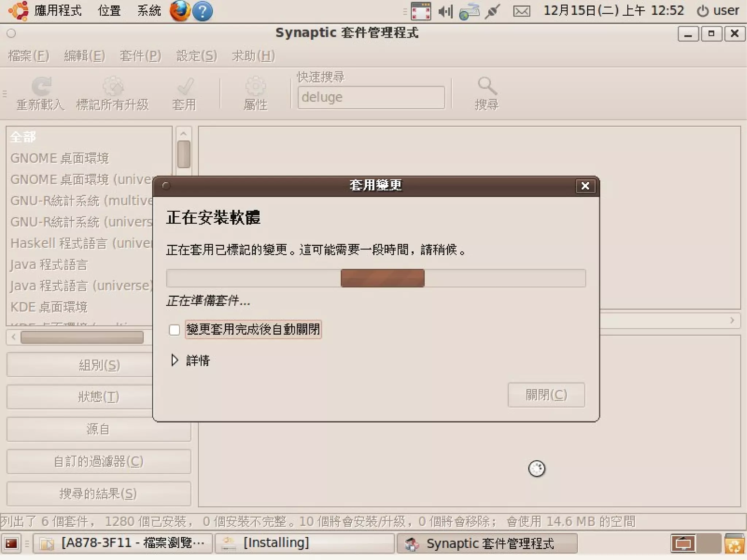The width and height of the screenshot is (747, 560).
Task: Click the Reload (重新載入) toolbar icon
Action: tap(41, 86)
